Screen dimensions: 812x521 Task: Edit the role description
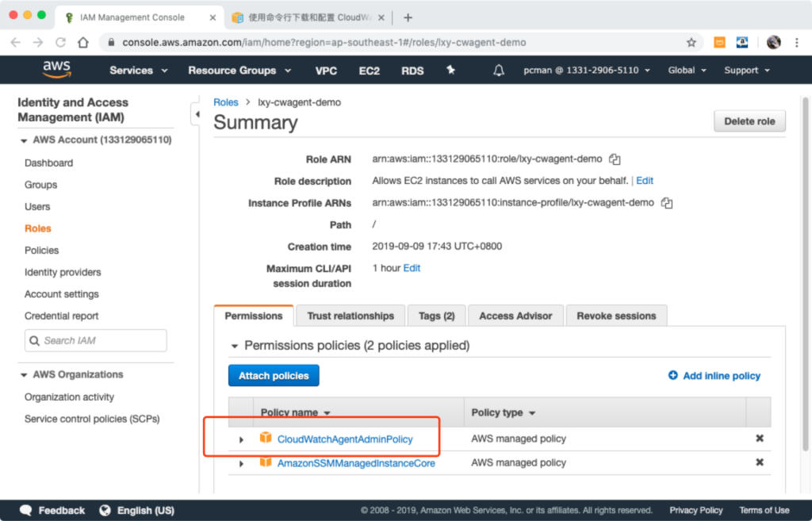[644, 181]
